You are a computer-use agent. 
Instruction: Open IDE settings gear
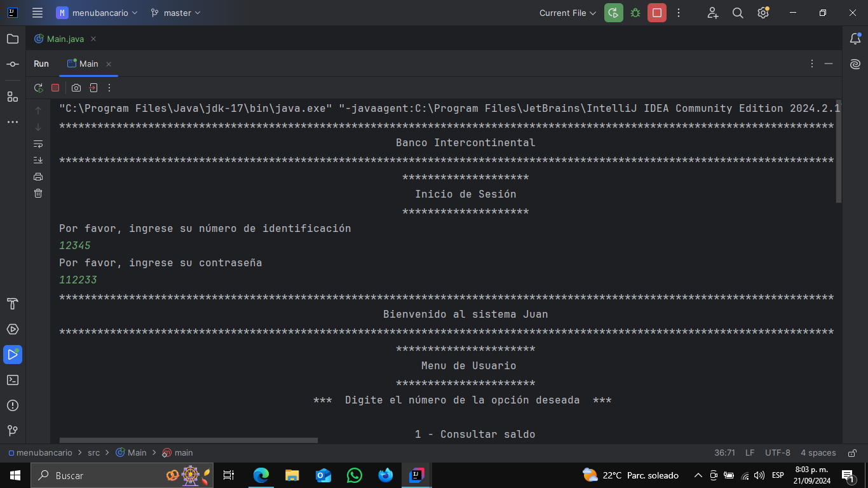coord(763,13)
